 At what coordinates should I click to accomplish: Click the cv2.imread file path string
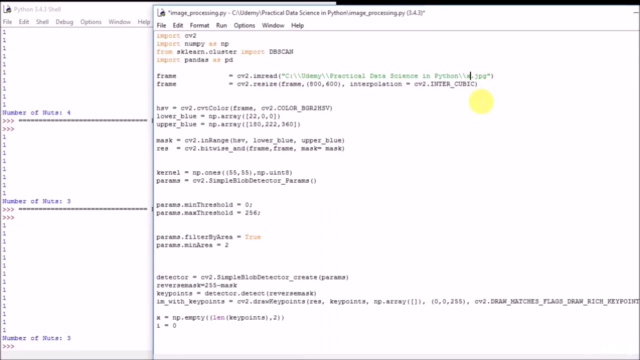pyautogui.click(x=386, y=76)
